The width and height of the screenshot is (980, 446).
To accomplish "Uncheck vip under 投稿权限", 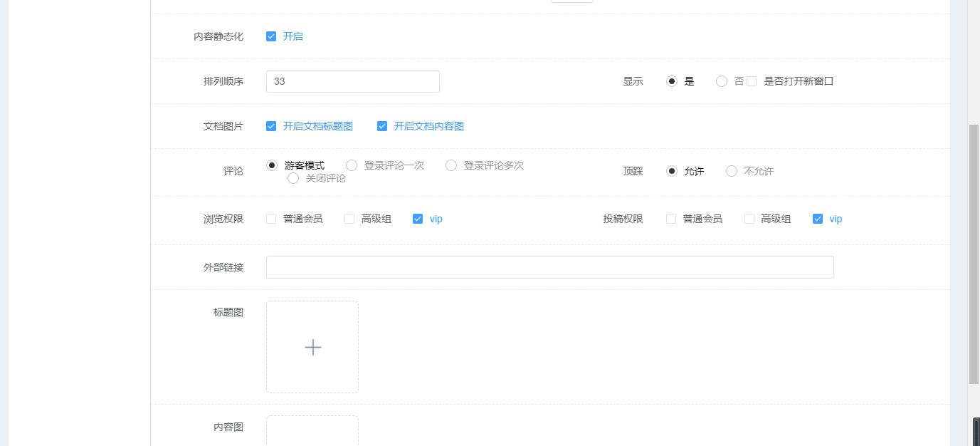I will click(818, 219).
